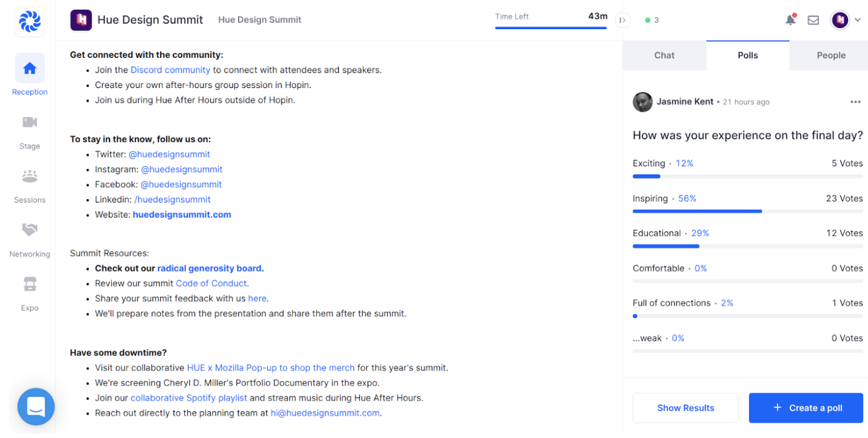Create a new poll

805,408
